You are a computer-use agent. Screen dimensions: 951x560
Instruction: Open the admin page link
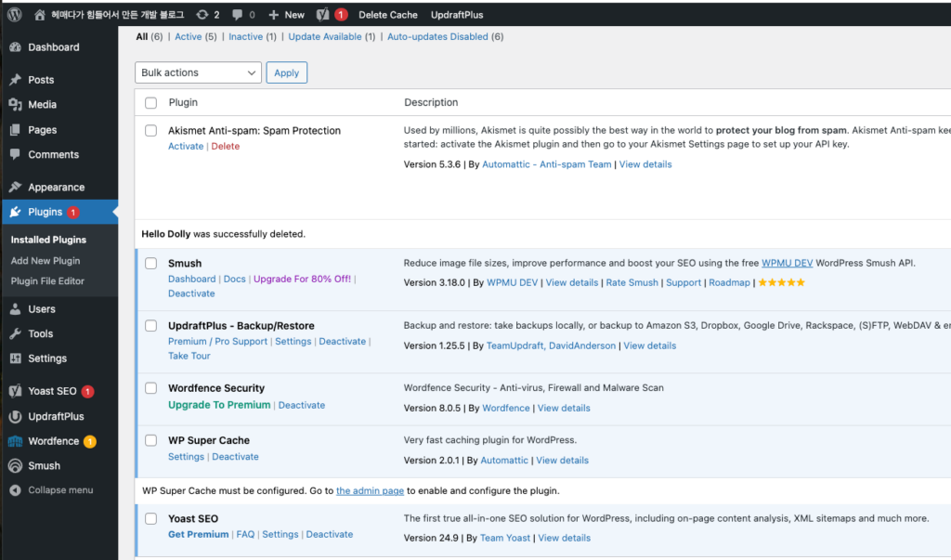(x=370, y=490)
